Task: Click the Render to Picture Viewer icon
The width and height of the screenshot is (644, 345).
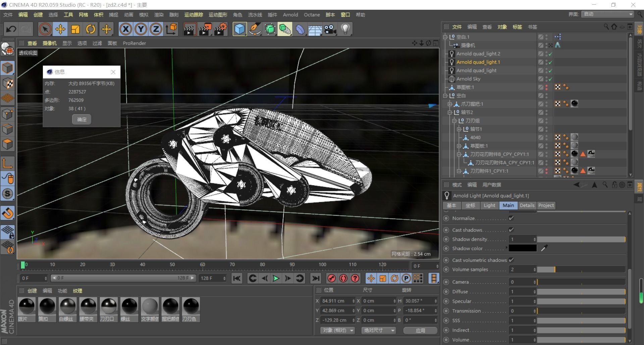Action: (205, 29)
